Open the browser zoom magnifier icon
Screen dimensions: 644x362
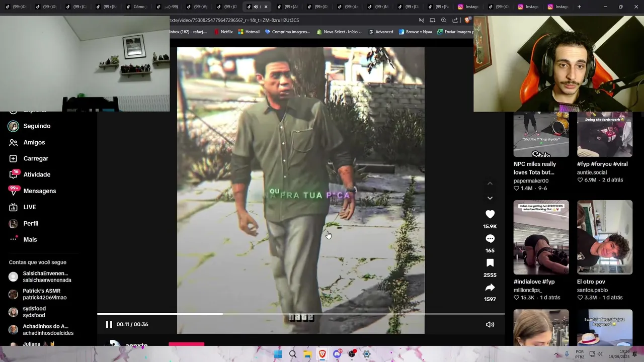click(x=443, y=20)
